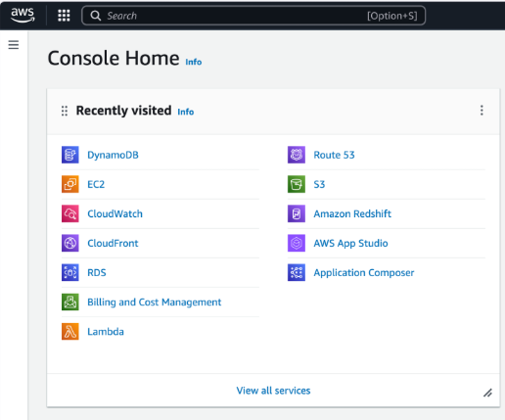The height and width of the screenshot is (420, 505).
Task: Click the Application Composer icon
Action: point(297,272)
